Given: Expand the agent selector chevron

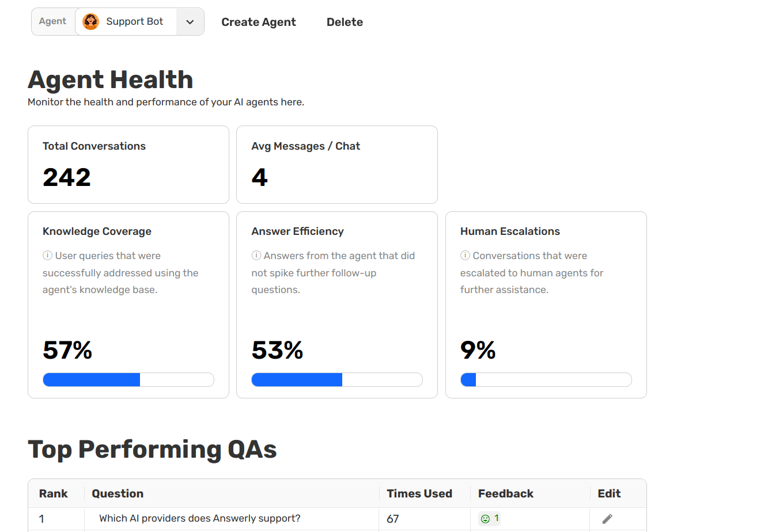Looking at the screenshot, I should pos(190,22).
